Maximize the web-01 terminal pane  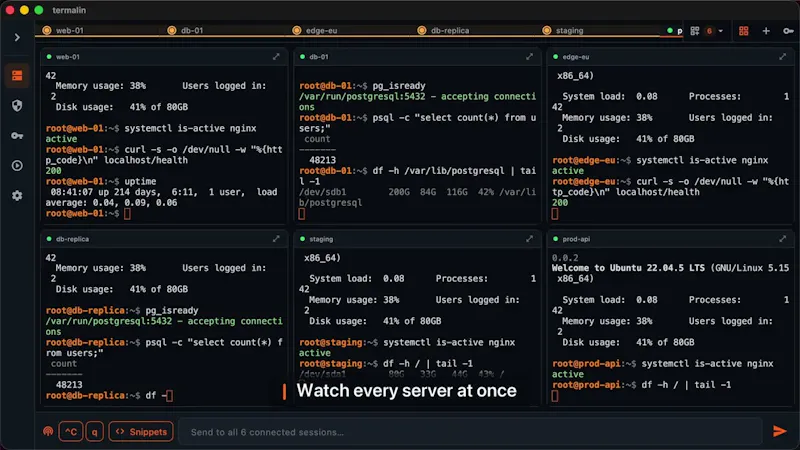pos(276,57)
